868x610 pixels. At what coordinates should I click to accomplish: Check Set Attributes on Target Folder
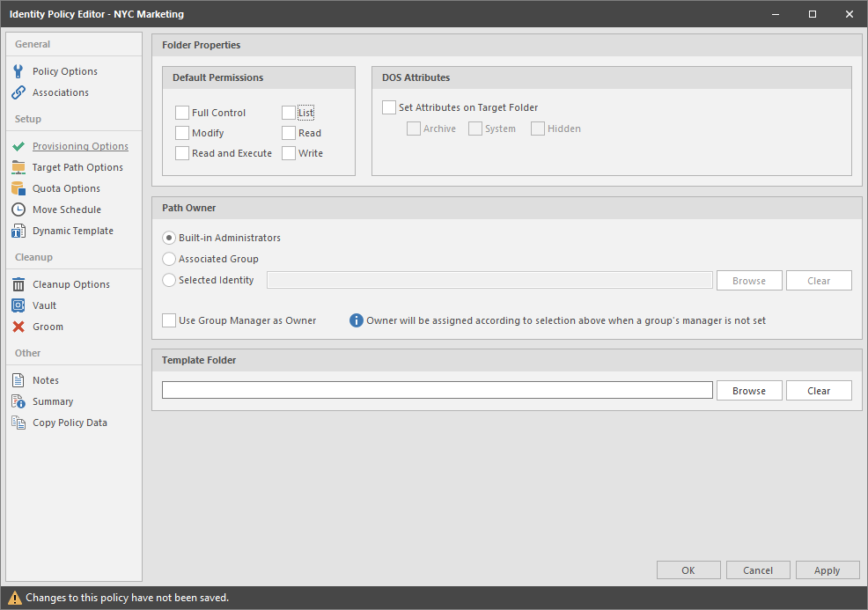389,107
